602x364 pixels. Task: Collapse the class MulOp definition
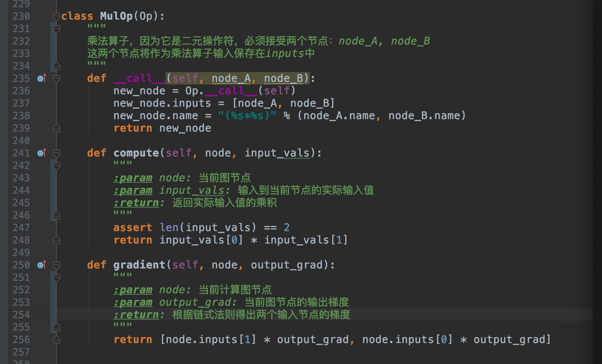click(x=56, y=16)
